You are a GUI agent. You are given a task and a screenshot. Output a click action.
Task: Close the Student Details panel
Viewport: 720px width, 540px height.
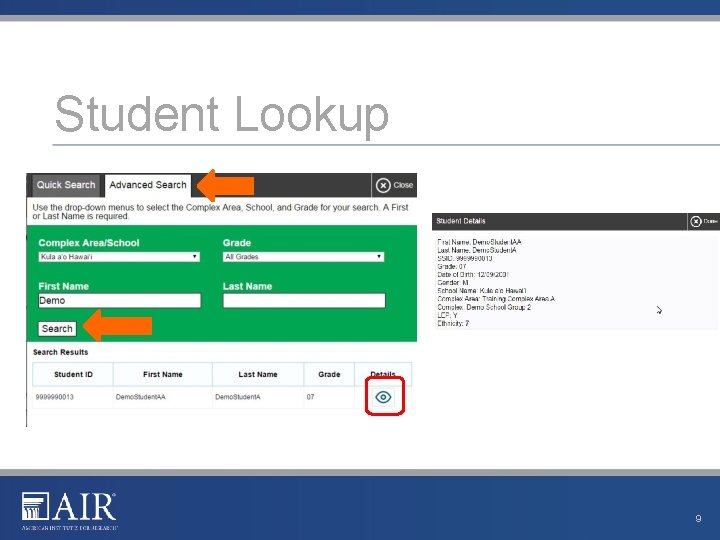pyautogui.click(x=703, y=221)
